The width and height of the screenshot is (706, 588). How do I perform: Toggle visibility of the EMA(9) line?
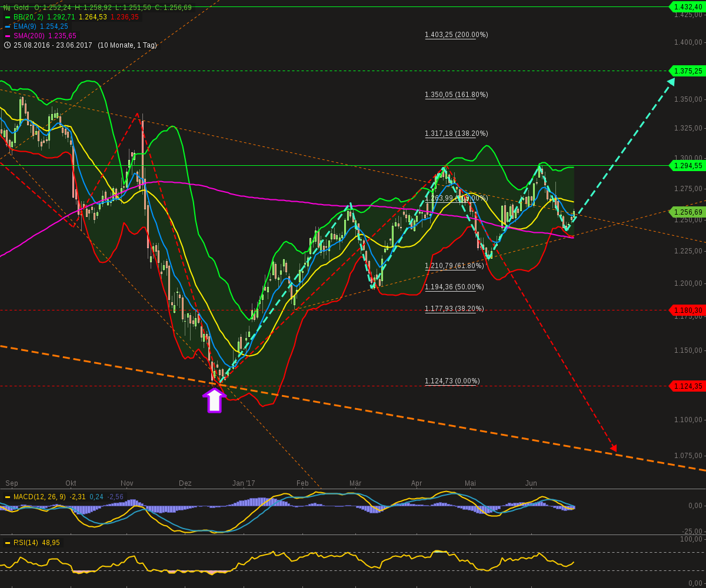(8, 26)
